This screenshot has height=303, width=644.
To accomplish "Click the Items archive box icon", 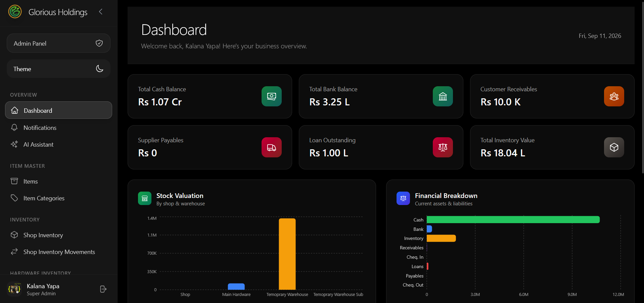I will coord(14,181).
